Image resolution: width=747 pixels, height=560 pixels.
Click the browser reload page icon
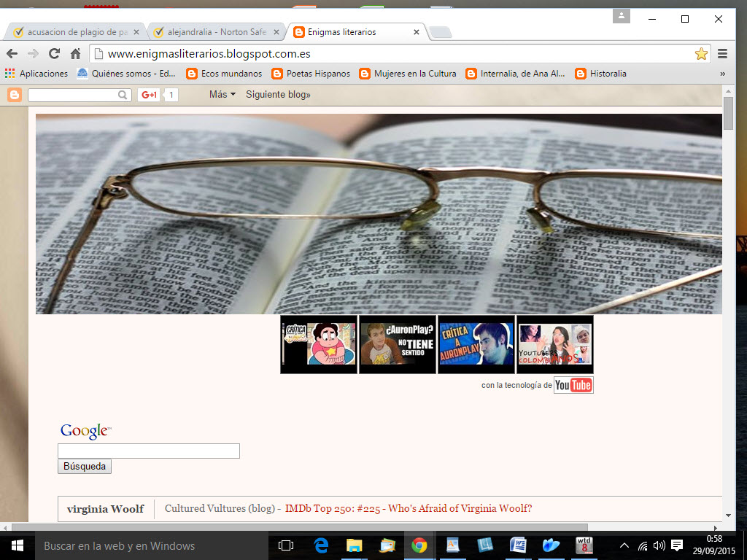point(54,53)
